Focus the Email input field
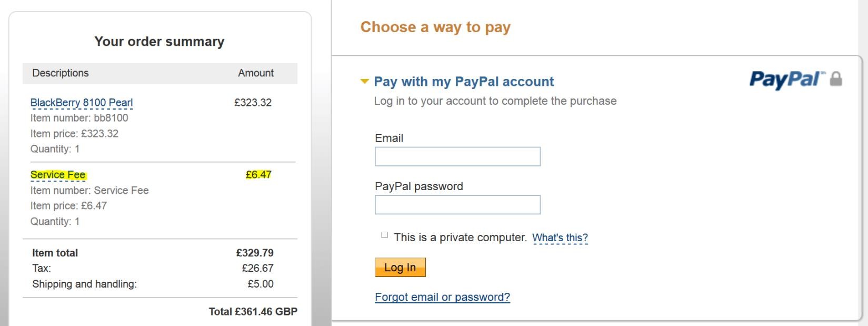 tap(457, 157)
